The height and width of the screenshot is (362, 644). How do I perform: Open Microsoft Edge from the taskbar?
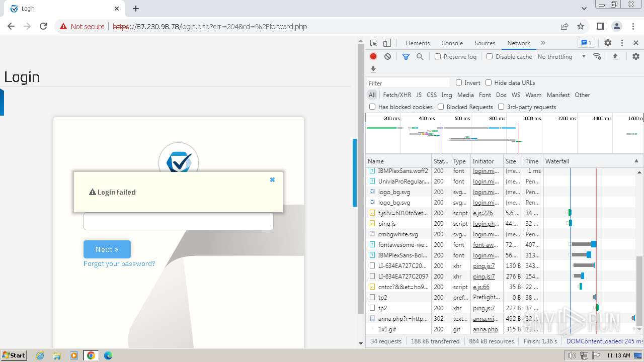pos(108,355)
